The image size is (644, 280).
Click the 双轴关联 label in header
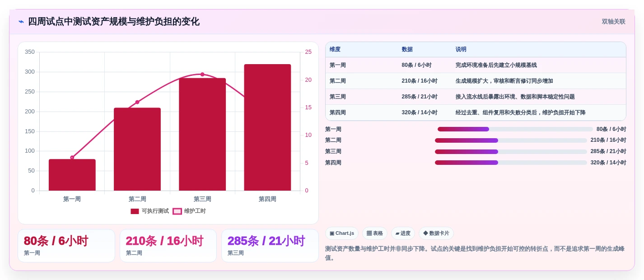(613, 22)
